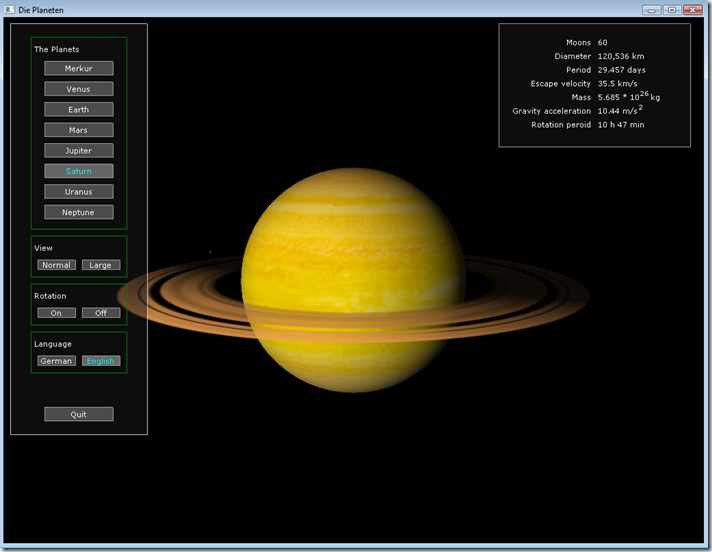Turn rotation On
Screen dimensions: 712x552
56,313
